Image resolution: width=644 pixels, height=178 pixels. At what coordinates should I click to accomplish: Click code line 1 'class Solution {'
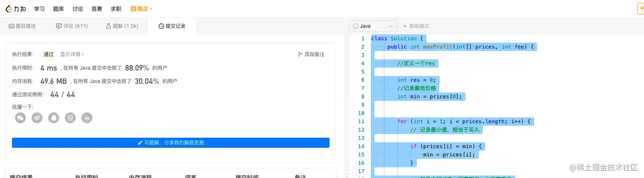397,39
